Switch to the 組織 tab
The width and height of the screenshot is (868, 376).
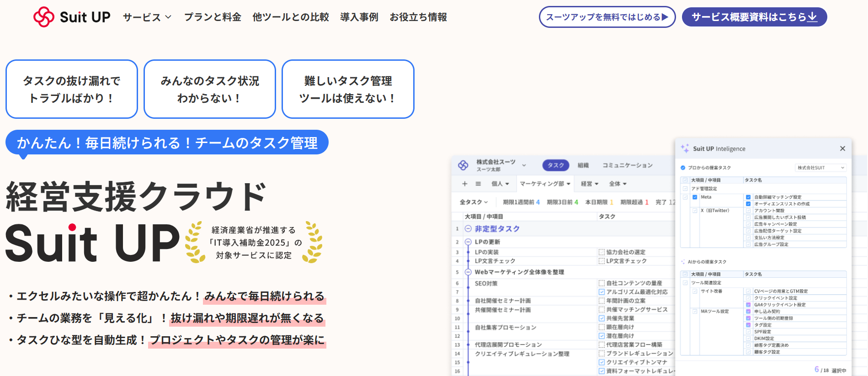tap(583, 165)
